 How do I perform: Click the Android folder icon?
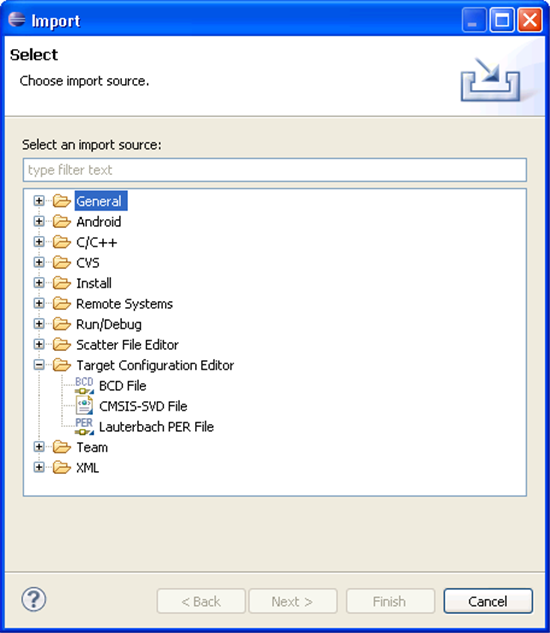[x=62, y=221]
